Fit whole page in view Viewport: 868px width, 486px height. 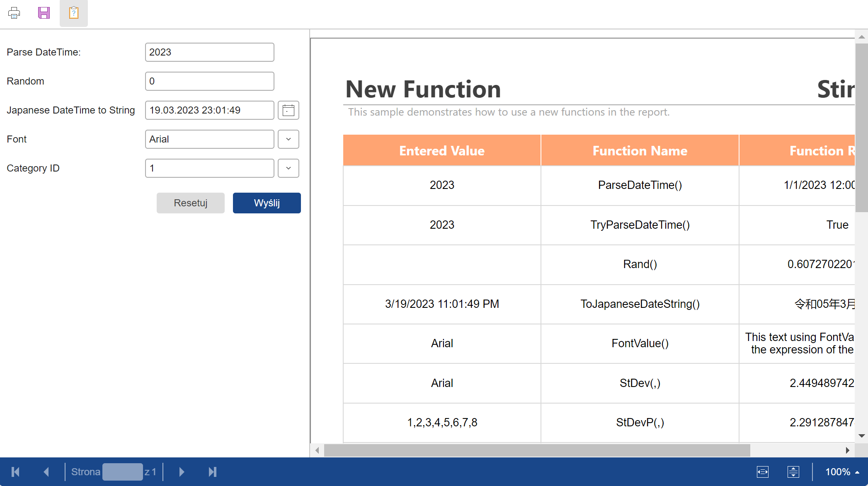pyautogui.click(x=793, y=472)
